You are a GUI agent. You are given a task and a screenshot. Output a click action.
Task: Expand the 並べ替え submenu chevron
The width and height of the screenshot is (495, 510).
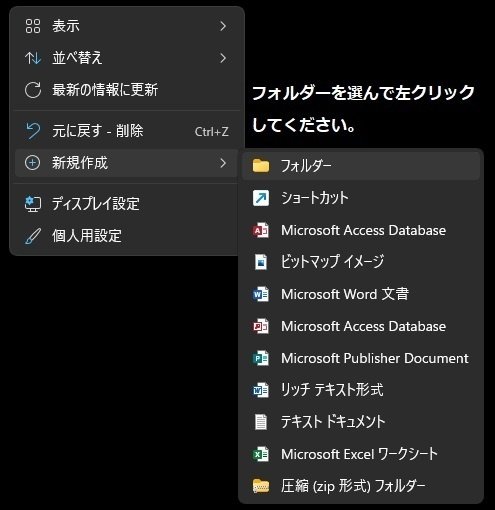[223, 58]
